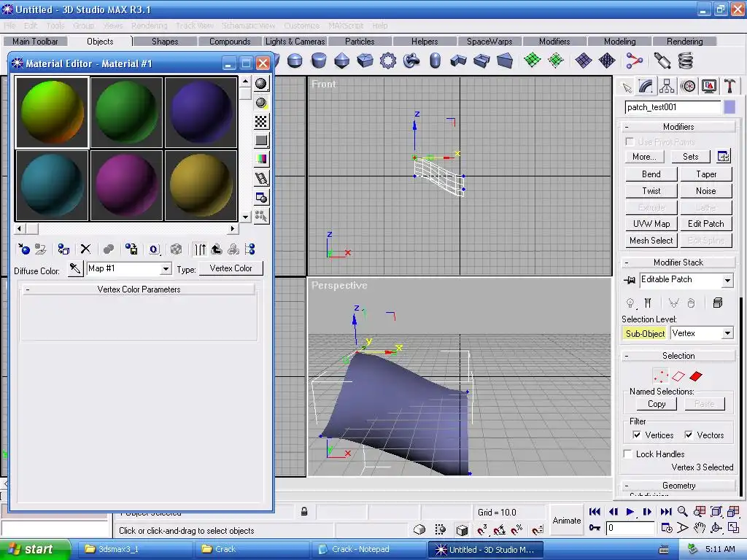Image resolution: width=747 pixels, height=560 pixels.
Task: Open the Display command panel tab
Action: (x=709, y=86)
